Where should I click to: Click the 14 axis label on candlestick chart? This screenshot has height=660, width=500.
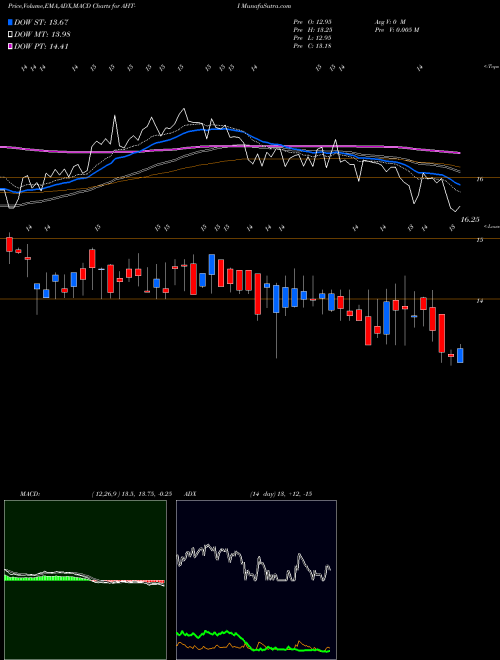[479, 301]
